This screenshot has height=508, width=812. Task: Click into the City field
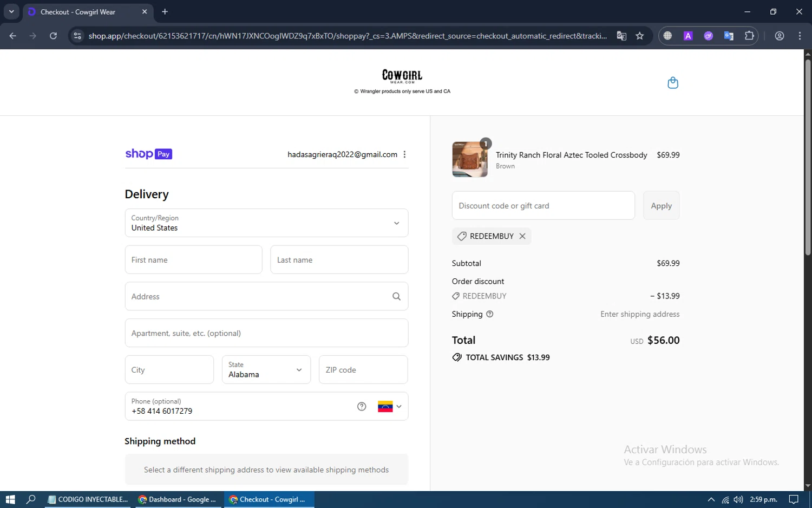(x=169, y=369)
